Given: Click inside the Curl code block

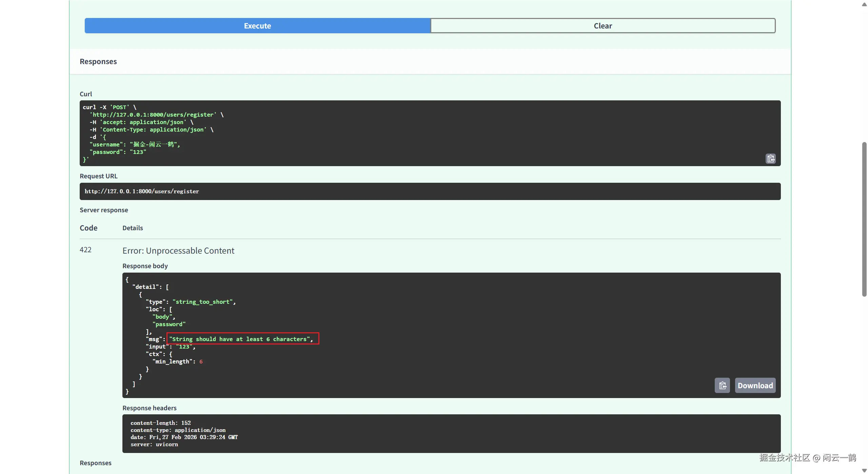Looking at the screenshot, I should tap(430, 133).
